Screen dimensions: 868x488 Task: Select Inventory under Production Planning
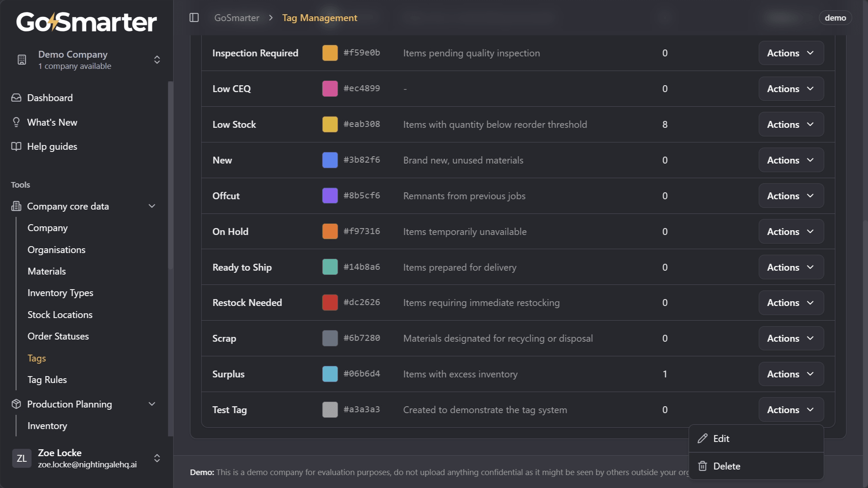[47, 426]
